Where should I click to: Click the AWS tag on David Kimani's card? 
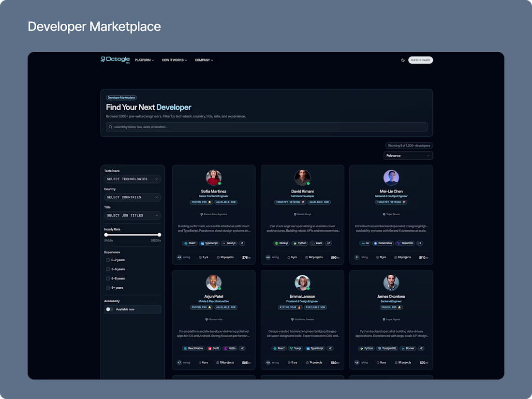pos(317,243)
